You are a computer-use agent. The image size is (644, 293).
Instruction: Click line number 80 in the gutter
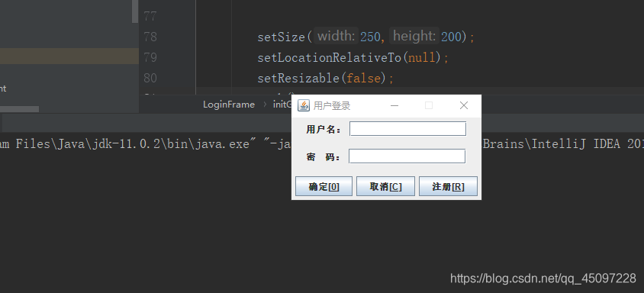(x=150, y=78)
